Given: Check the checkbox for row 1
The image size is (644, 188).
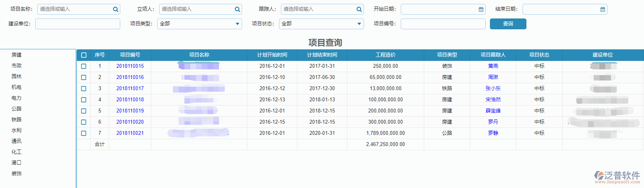Looking at the screenshot, I should (84, 66).
